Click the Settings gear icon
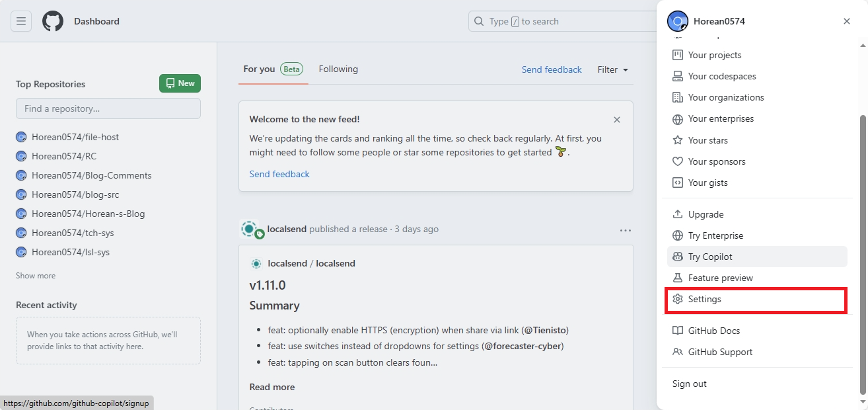868x410 pixels. coord(677,299)
